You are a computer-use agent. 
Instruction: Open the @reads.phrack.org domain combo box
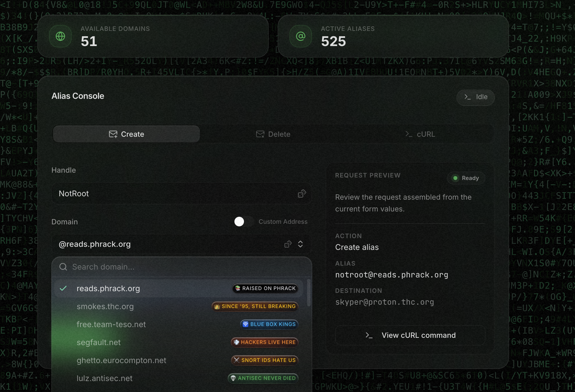(x=181, y=244)
